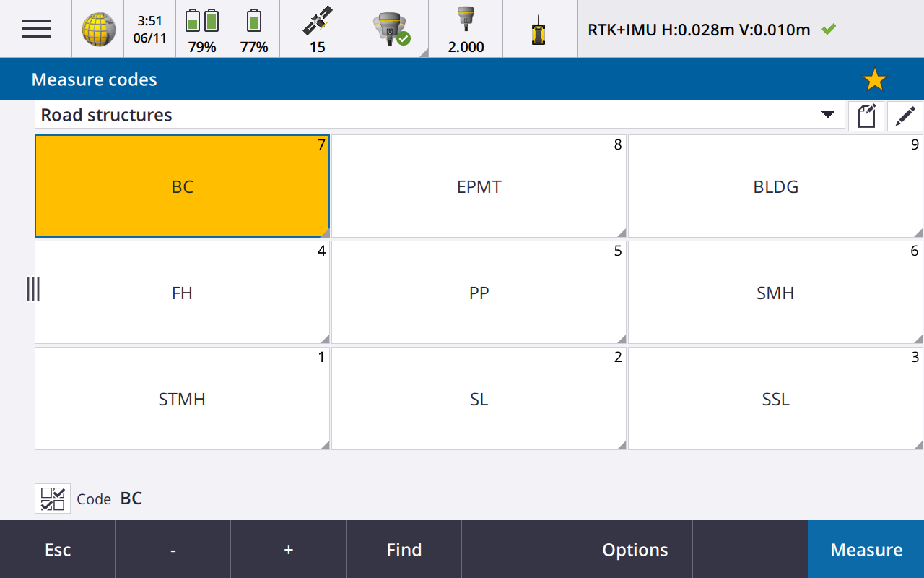
Task: Select the BC code button
Action: [x=182, y=186]
